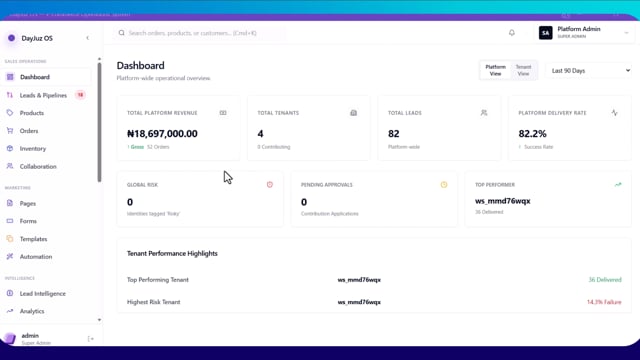The height and width of the screenshot is (360, 640).
Task: Click the Collaboration people icon
Action: [10, 167]
